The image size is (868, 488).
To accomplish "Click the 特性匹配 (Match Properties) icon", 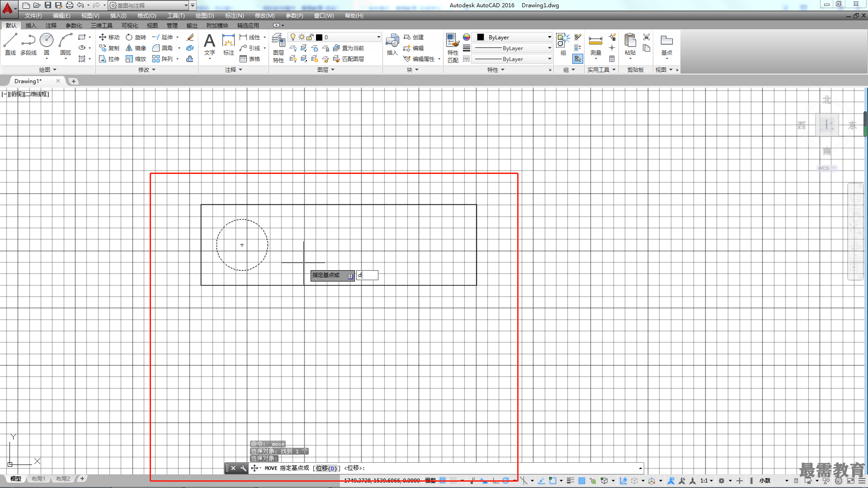I will click(453, 48).
